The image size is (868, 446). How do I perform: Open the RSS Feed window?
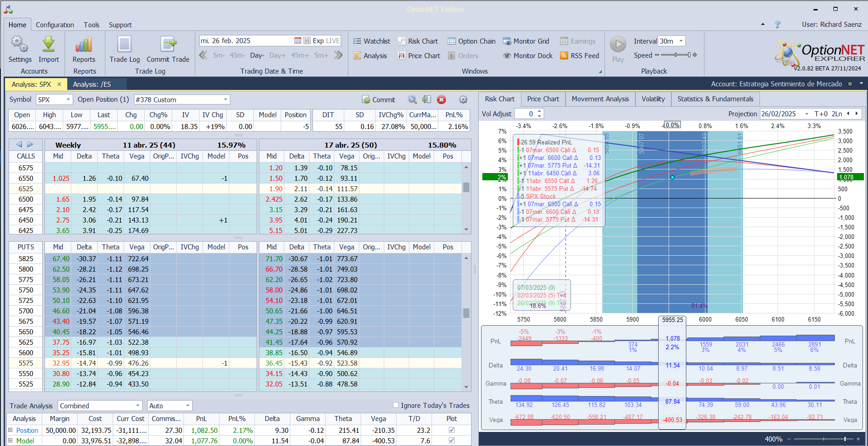(x=580, y=56)
